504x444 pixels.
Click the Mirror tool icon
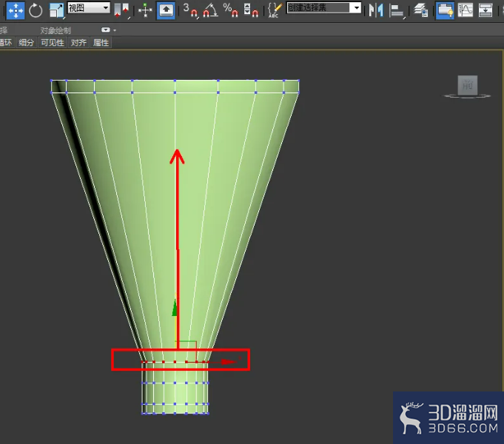point(376,10)
